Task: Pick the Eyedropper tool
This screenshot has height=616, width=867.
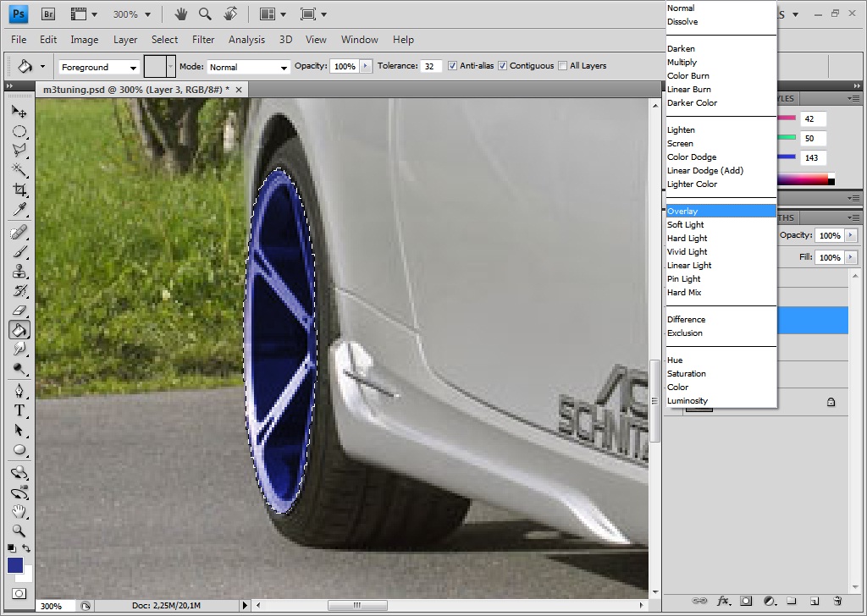Action: (19, 210)
